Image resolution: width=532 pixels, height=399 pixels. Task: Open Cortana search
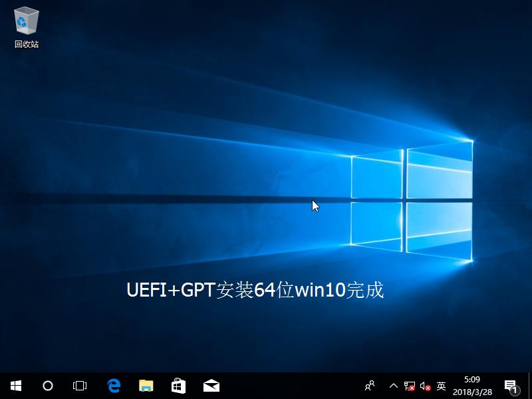pyautogui.click(x=47, y=386)
